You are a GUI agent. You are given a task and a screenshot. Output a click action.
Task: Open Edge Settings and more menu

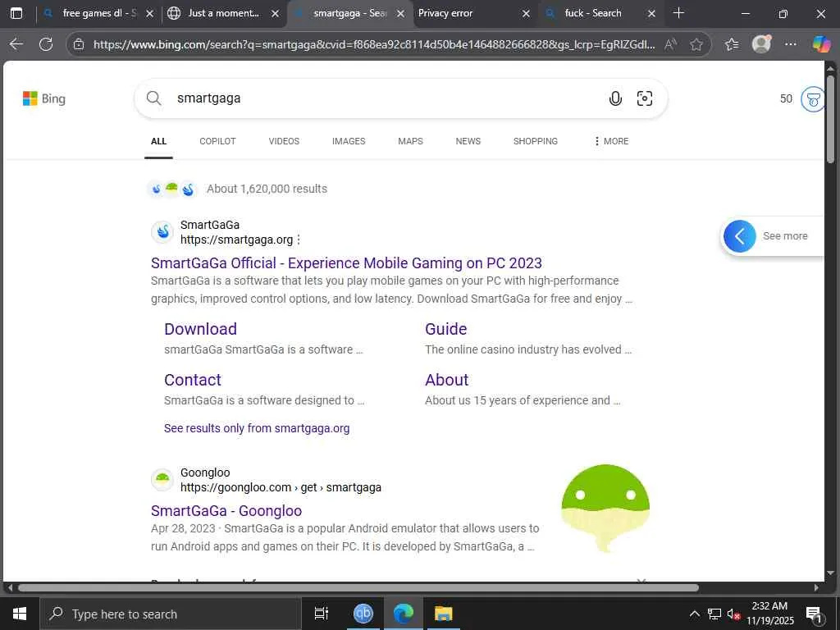tap(791, 44)
